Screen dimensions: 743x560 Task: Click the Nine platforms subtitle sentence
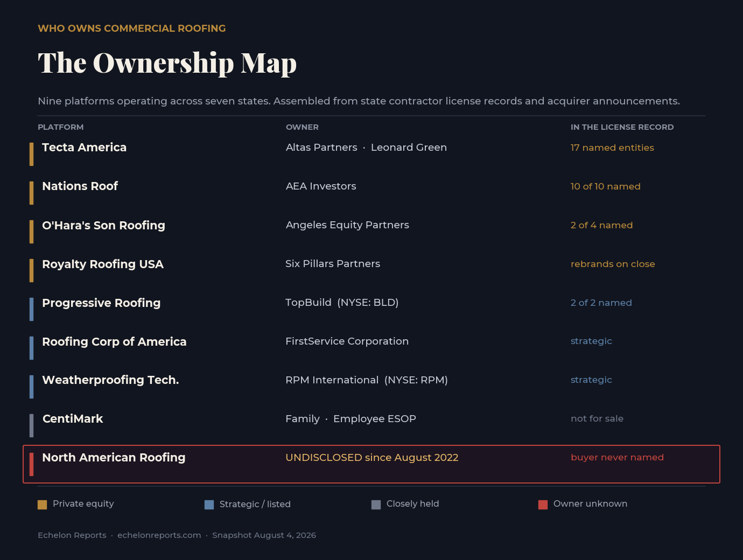pyautogui.click(x=359, y=101)
